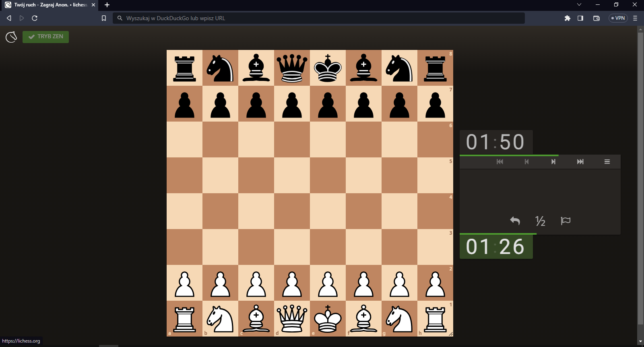Click the empty e4 square
644x347 pixels.
[328, 211]
